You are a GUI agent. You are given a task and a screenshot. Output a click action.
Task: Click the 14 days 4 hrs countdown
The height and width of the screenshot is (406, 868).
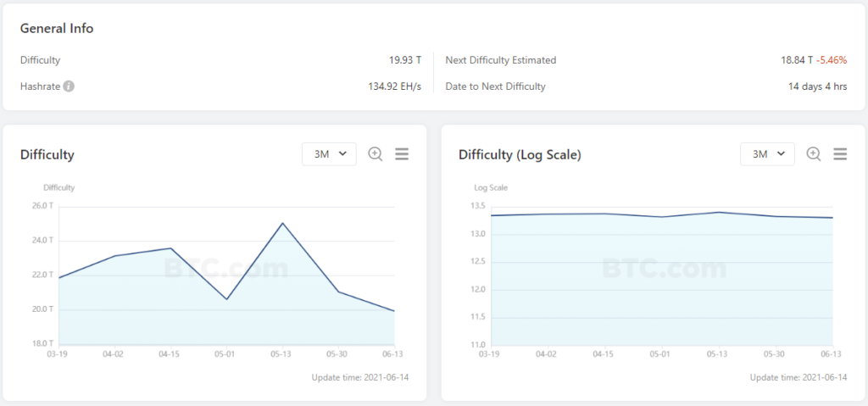817,86
